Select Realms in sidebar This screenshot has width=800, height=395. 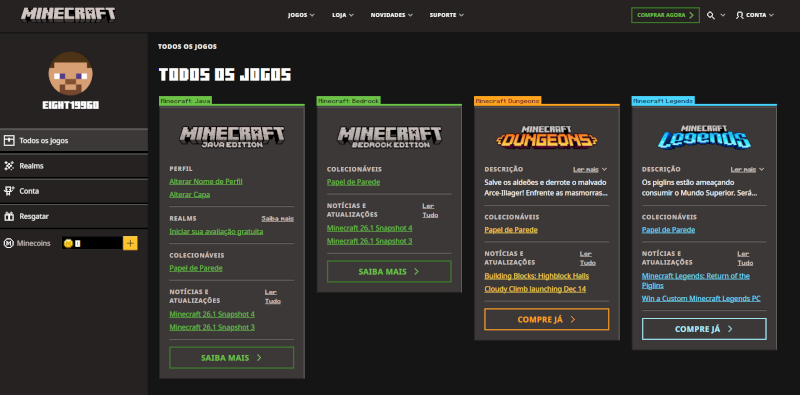tap(74, 166)
